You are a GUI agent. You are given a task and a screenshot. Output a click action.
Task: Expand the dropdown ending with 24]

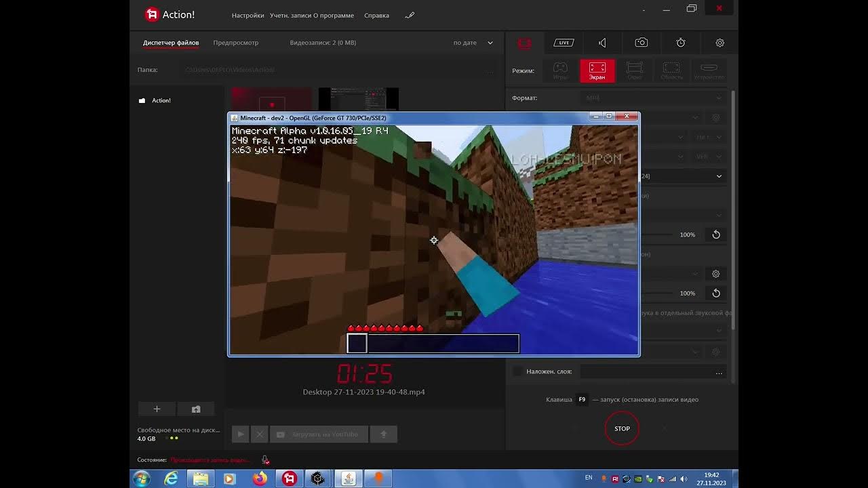point(684,176)
